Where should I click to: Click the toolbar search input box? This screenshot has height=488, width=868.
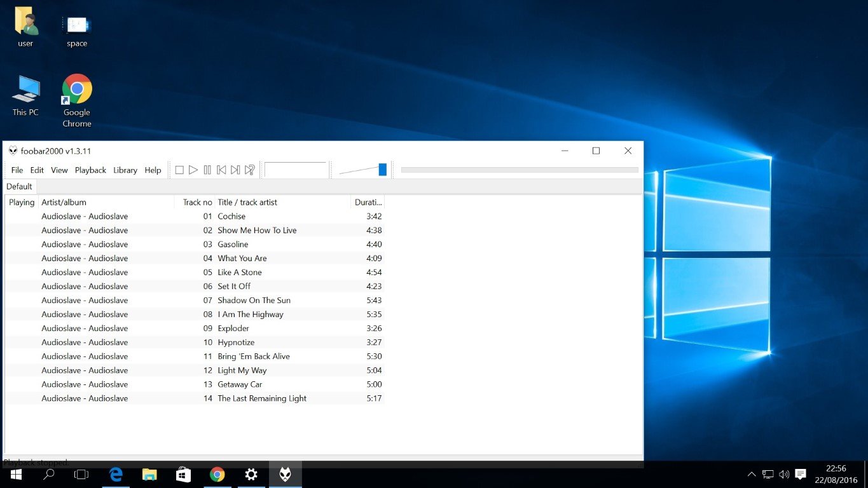(x=296, y=170)
